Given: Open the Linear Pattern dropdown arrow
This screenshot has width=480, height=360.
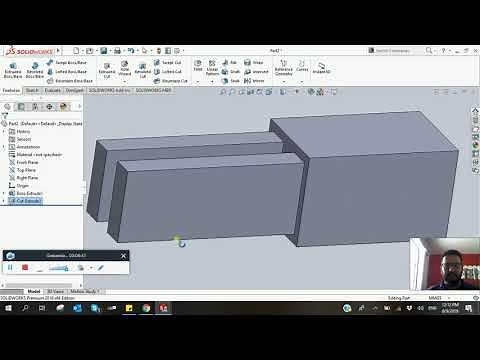Looking at the screenshot, I should (212, 81).
